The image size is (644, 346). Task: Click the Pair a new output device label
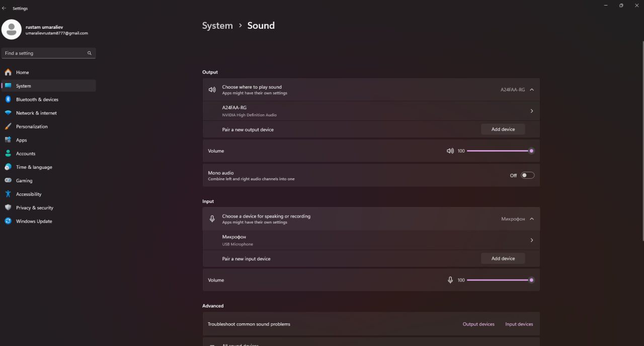[248, 130]
